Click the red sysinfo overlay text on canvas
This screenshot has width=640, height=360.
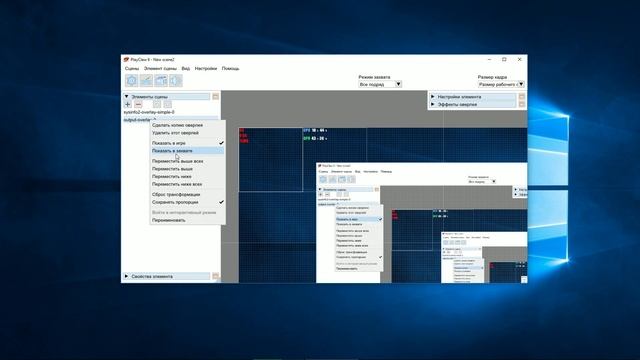click(244, 136)
